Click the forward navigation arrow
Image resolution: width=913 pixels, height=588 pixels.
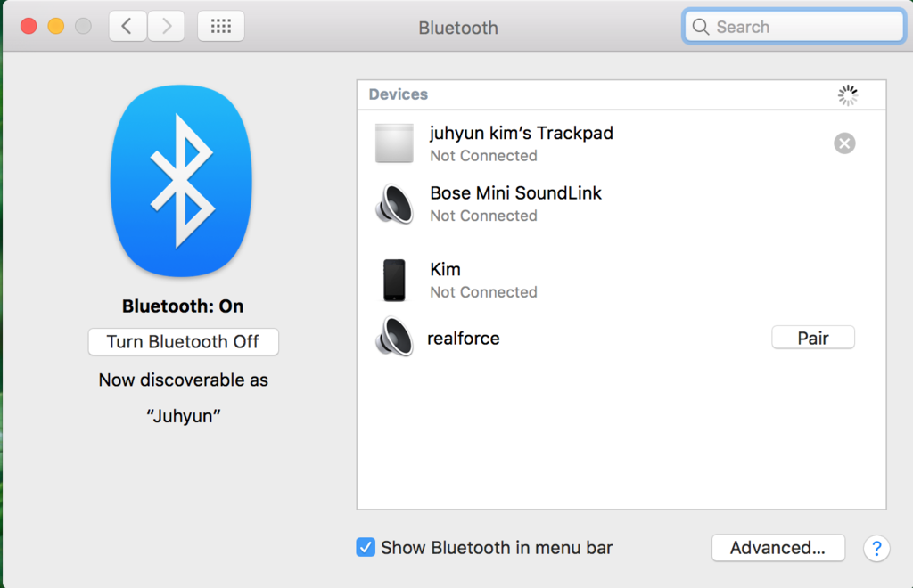[x=166, y=26]
